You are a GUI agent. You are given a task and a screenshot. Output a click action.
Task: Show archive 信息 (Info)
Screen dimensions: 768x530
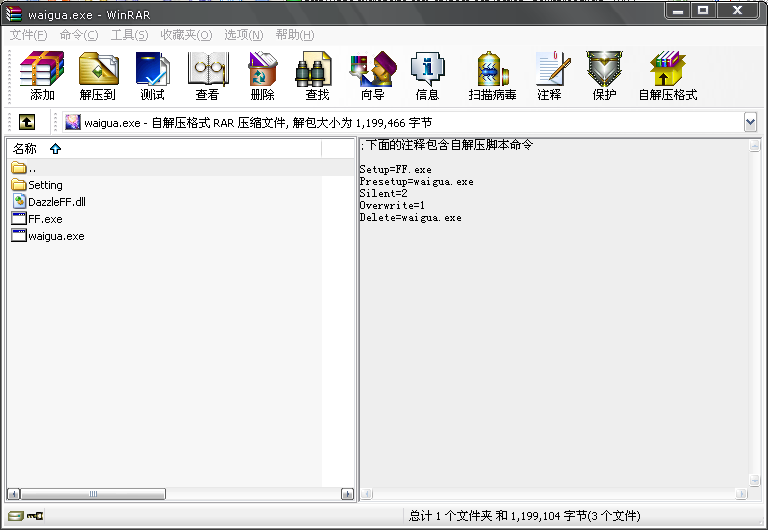[428, 76]
